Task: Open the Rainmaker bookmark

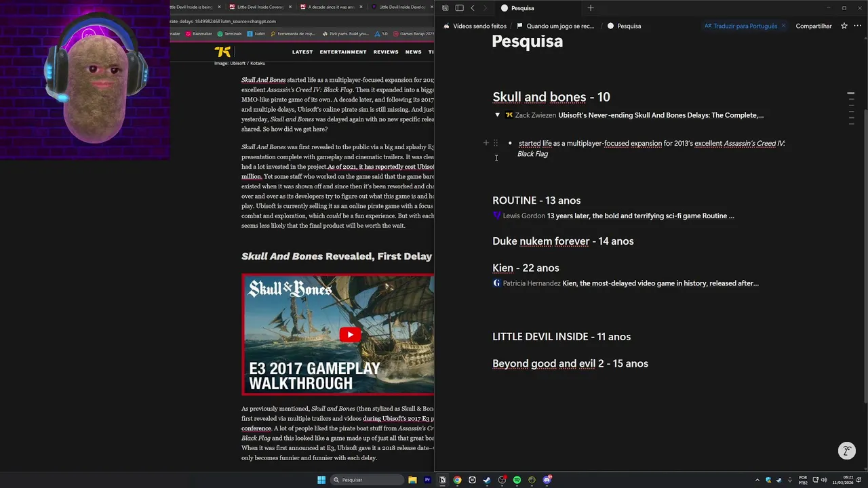Action: (x=199, y=33)
